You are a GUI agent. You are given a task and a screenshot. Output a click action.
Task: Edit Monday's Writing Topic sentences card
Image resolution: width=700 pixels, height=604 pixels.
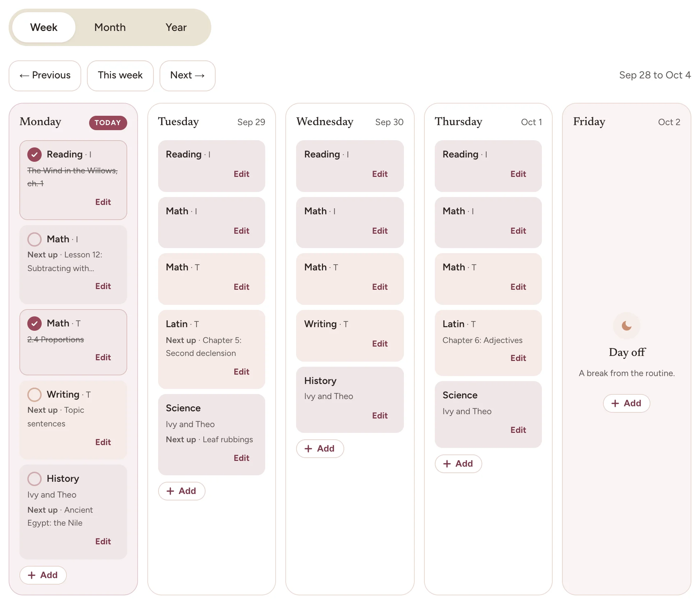103,442
